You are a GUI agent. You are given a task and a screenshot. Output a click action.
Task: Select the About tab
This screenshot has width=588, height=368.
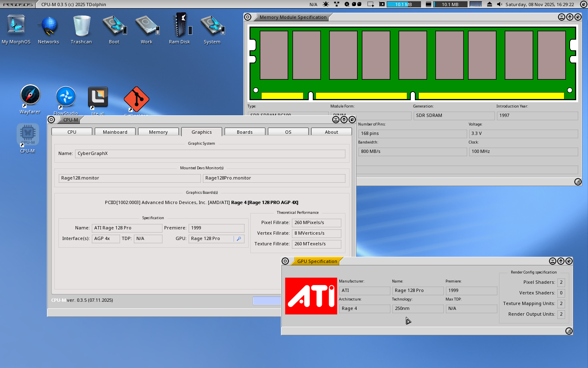coord(332,132)
